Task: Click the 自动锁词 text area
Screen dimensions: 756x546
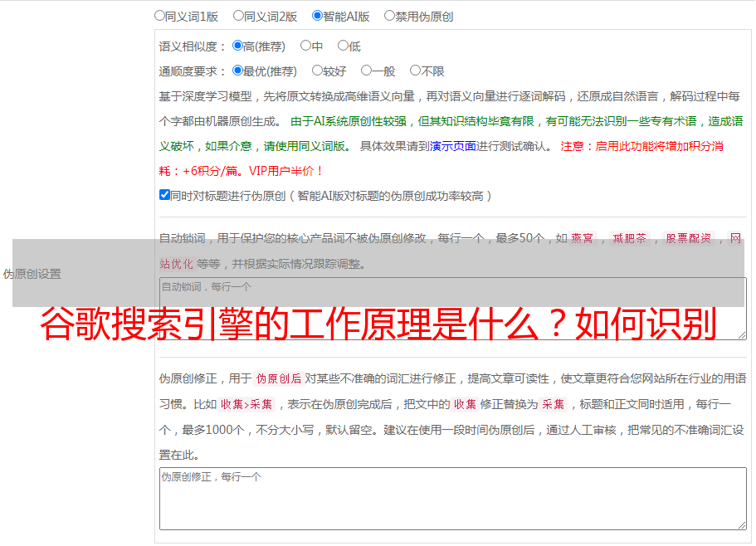Action: click(x=453, y=309)
